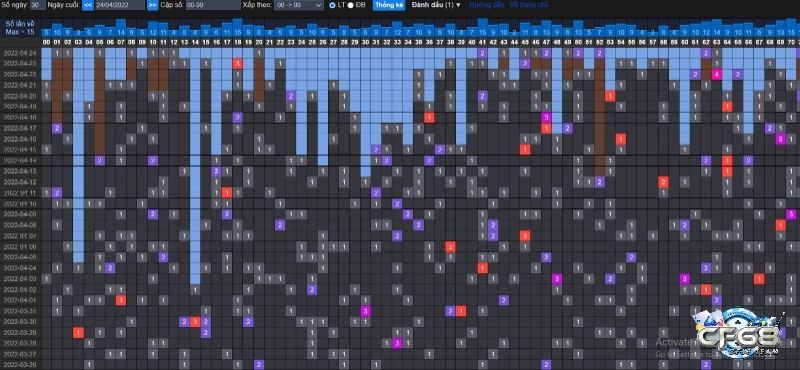This screenshot has height=370, width=800.
Task: Click the 2022-04-24 date row label
Action: click(20, 53)
